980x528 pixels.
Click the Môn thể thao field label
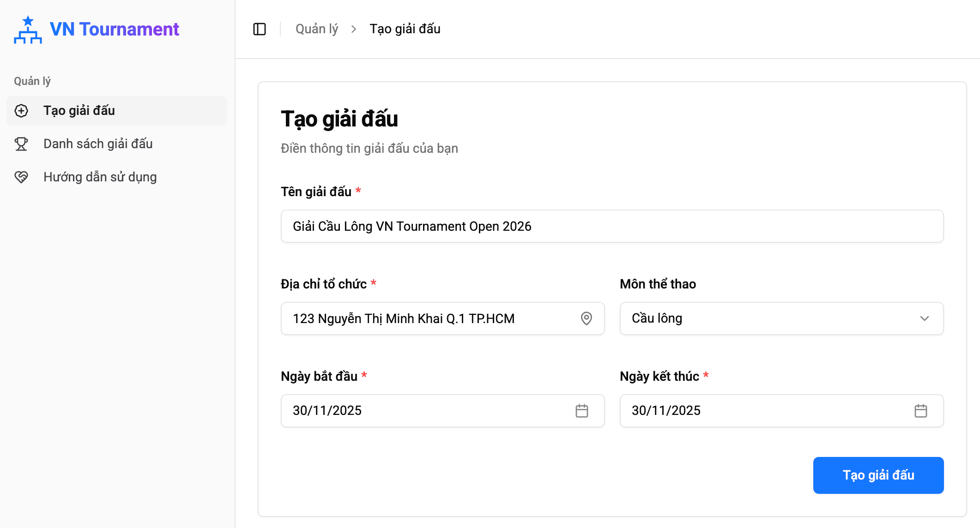coord(658,284)
